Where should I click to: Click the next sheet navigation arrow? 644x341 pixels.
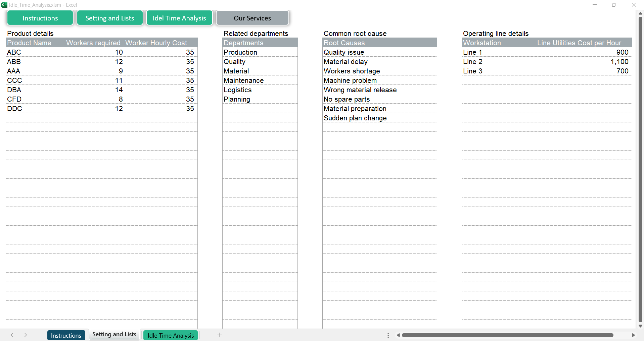[x=26, y=335]
